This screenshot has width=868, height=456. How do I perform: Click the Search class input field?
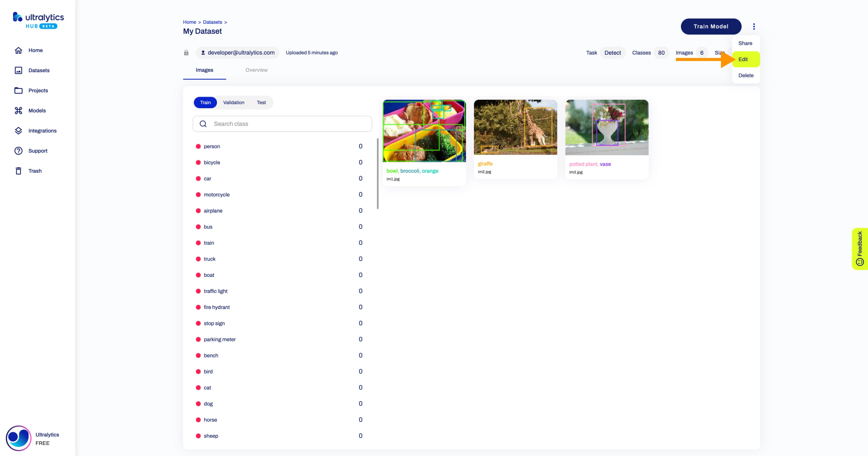(x=282, y=123)
